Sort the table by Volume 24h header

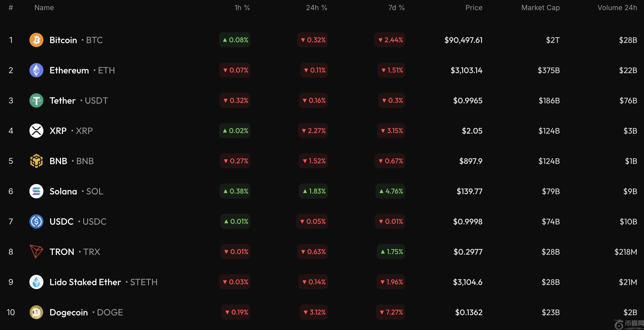tap(617, 8)
